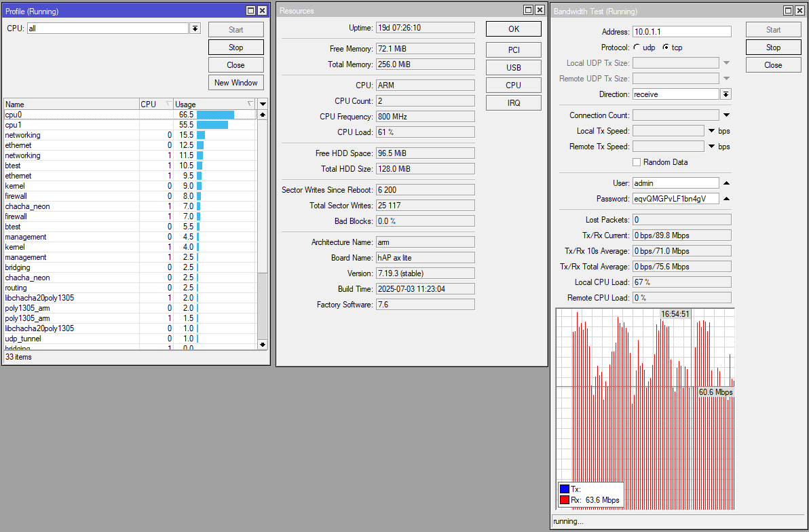Image resolution: width=809 pixels, height=532 pixels.
Task: Expand the Connection Count field
Action: click(726, 115)
